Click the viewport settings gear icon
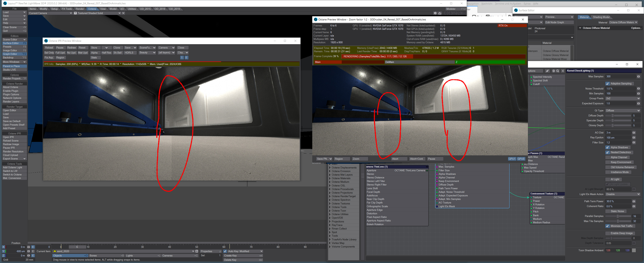 click(435, 13)
